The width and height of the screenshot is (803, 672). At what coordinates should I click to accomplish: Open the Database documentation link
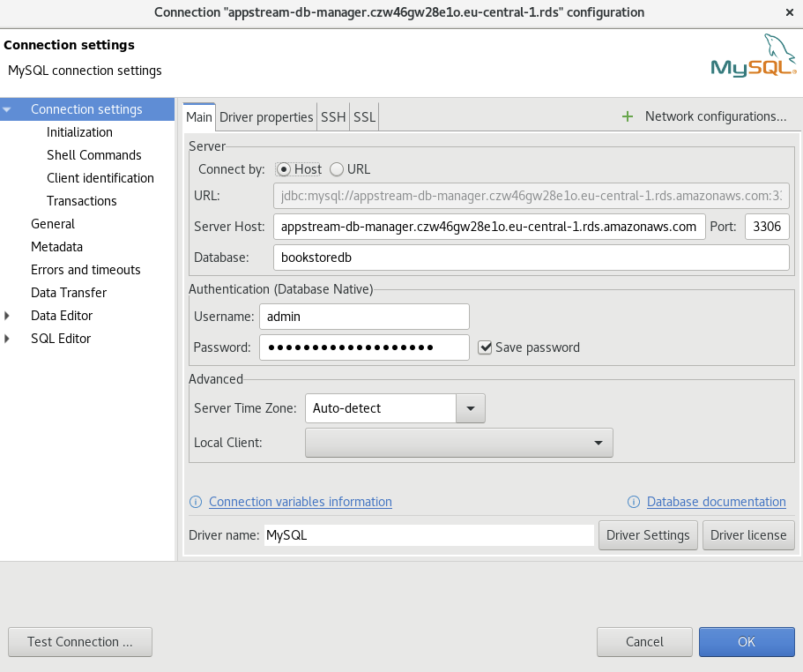[x=716, y=502]
